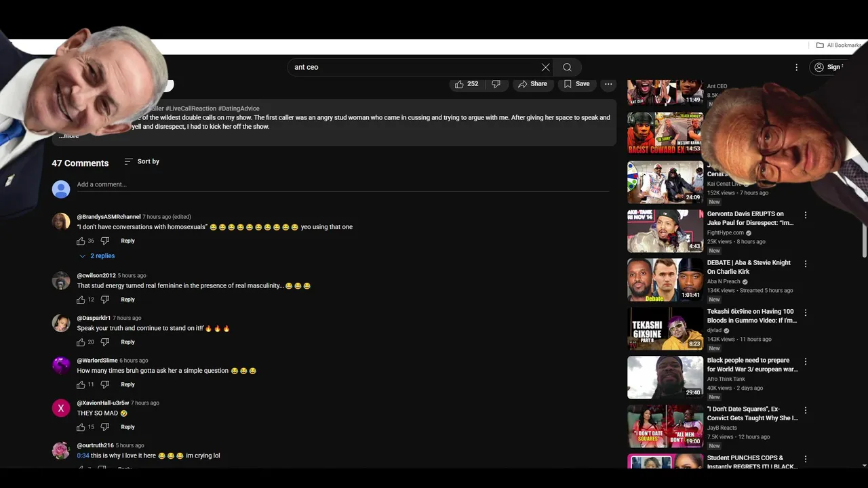Open Kai Cenat Live 24:09 thumbnail

point(665,182)
